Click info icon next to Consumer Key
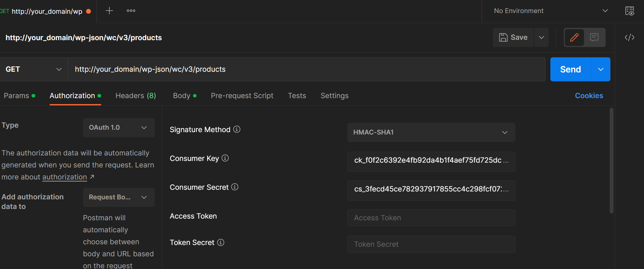The width and height of the screenshot is (644, 269). pos(225,158)
